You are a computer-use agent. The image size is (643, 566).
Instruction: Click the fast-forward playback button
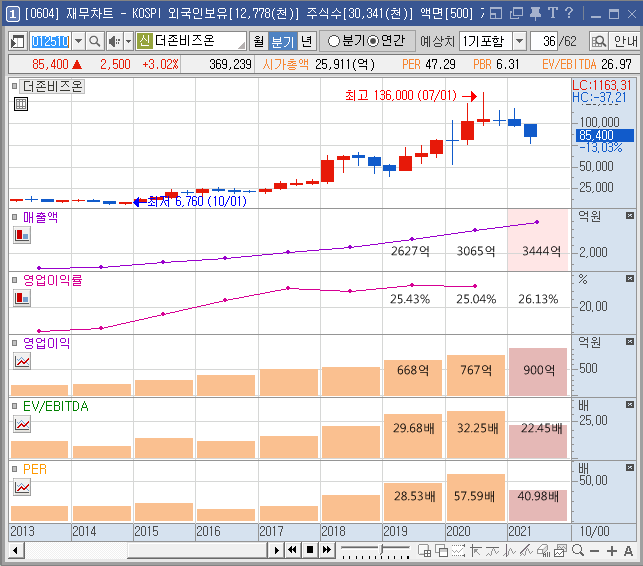(x=327, y=550)
